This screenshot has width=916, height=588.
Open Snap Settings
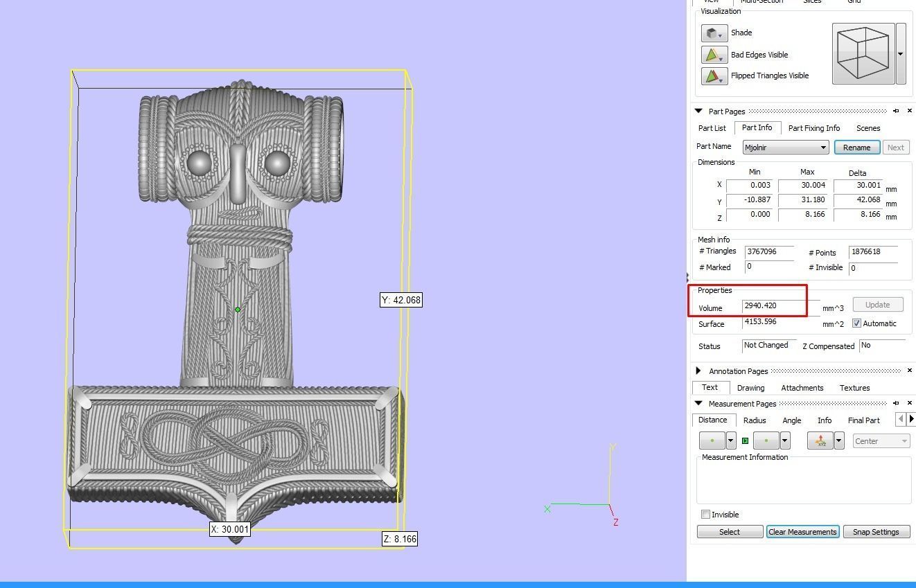click(x=877, y=532)
